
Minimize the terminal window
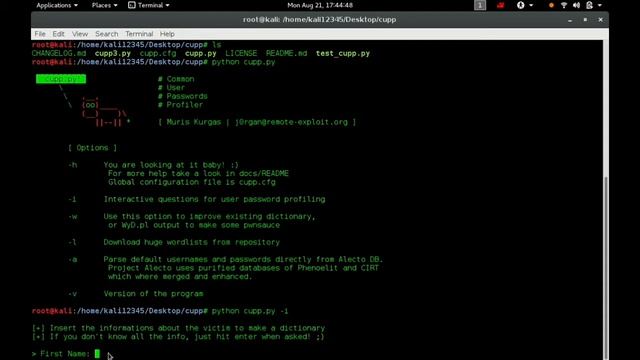[x=570, y=20]
